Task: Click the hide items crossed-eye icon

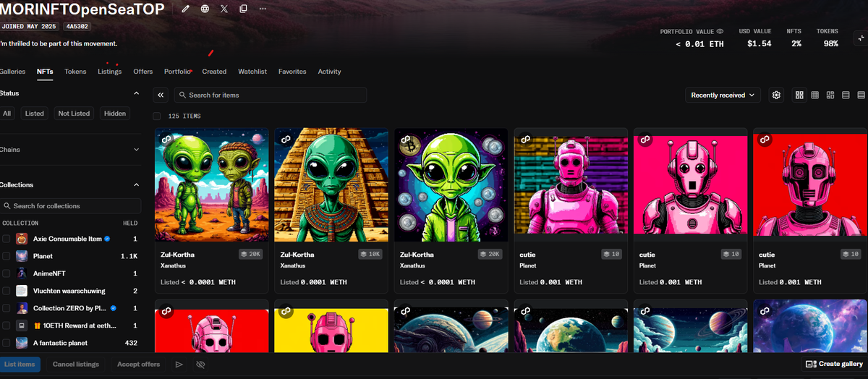Action: [200, 364]
